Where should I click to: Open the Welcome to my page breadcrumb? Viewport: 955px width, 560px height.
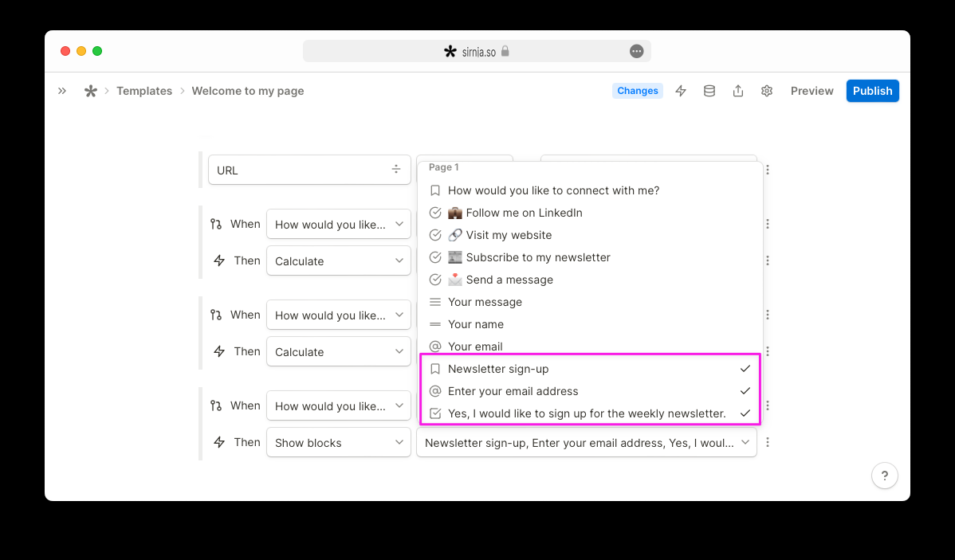click(248, 91)
